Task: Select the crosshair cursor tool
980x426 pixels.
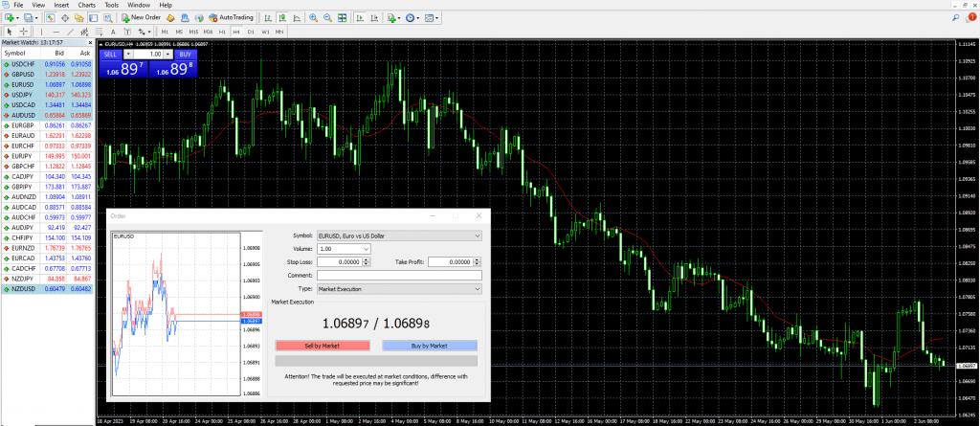Action: [24, 31]
